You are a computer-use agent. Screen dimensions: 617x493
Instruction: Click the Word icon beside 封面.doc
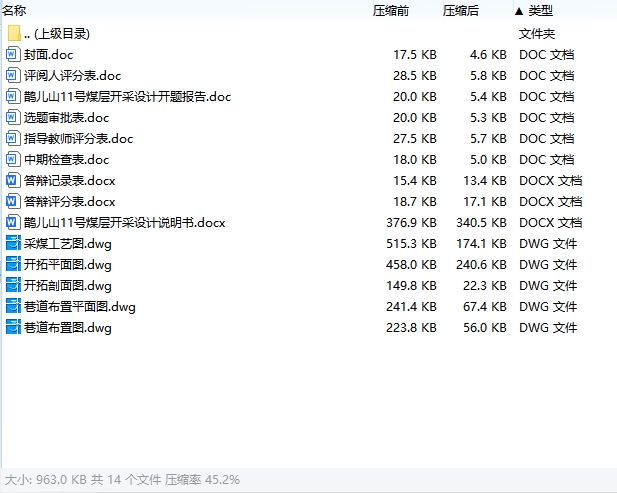tap(13, 54)
